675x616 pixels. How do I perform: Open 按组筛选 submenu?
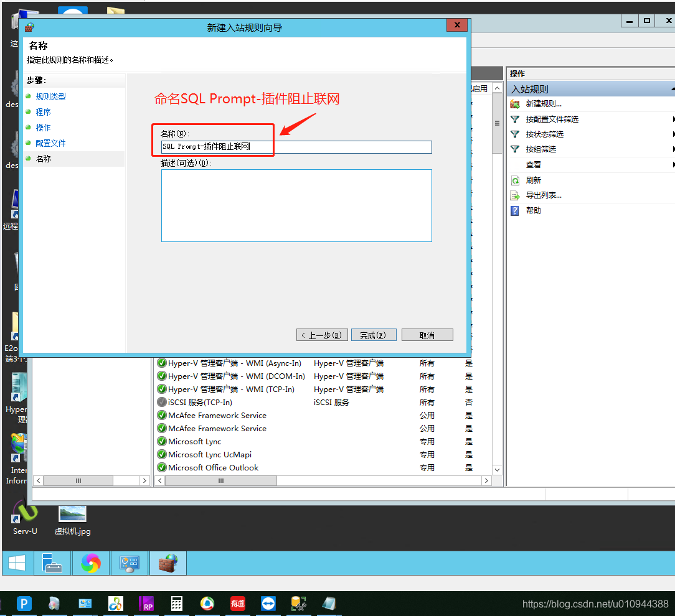click(x=540, y=149)
